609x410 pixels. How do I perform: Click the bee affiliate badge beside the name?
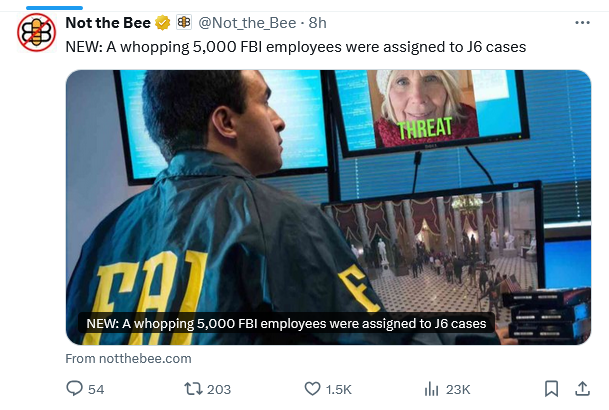pos(184,23)
